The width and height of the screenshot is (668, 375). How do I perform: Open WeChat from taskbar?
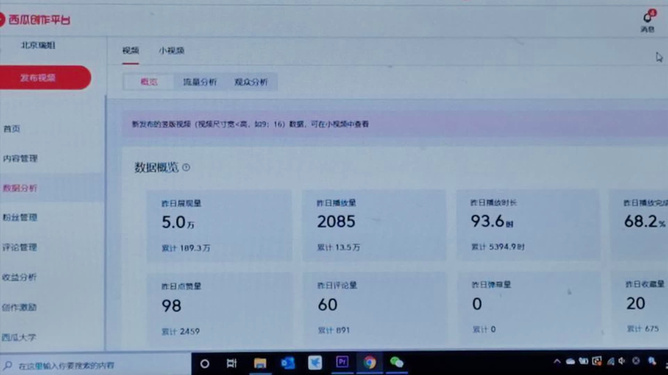point(397,362)
